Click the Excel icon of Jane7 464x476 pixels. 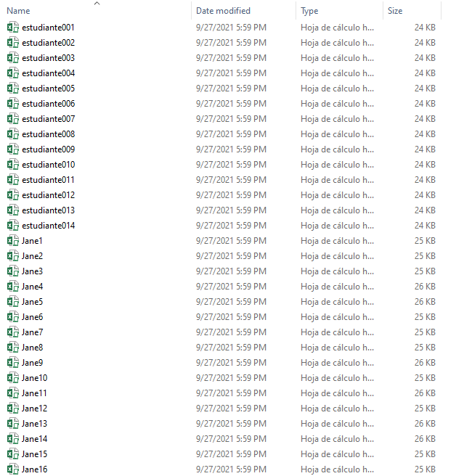[13, 332]
